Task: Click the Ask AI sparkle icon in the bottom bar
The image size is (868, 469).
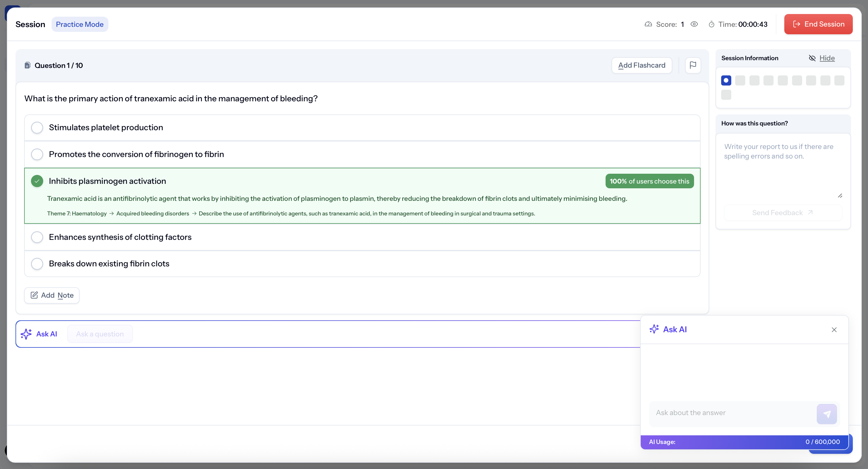Action: (x=26, y=334)
